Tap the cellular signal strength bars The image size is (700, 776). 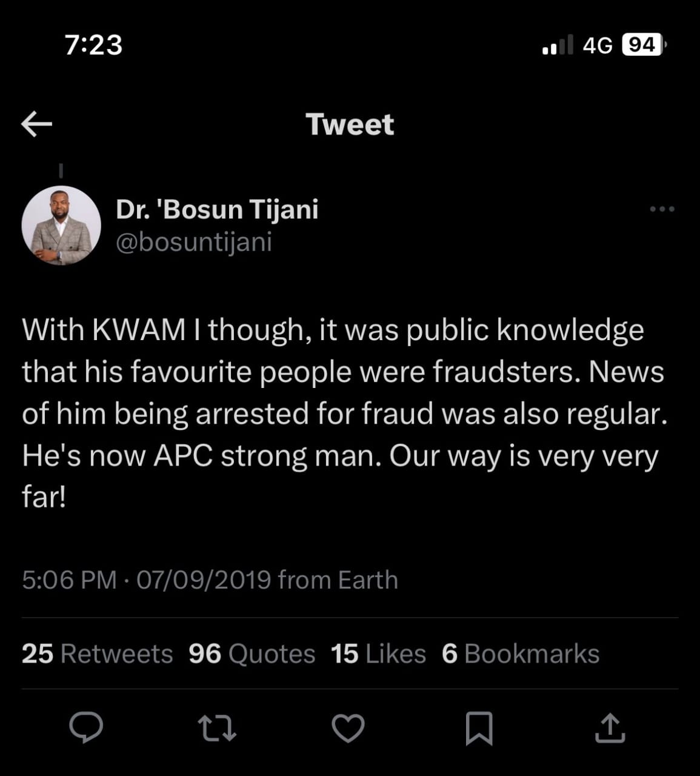pyautogui.click(x=558, y=45)
